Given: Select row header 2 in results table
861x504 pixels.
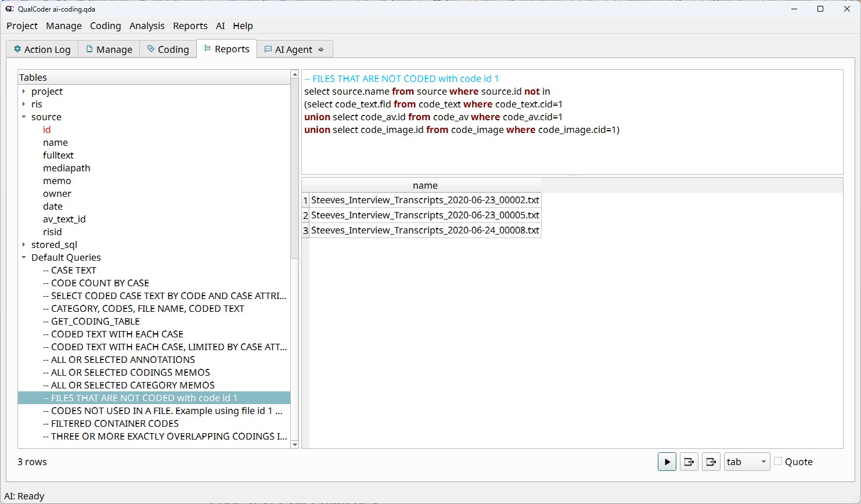Looking at the screenshot, I should click(305, 215).
